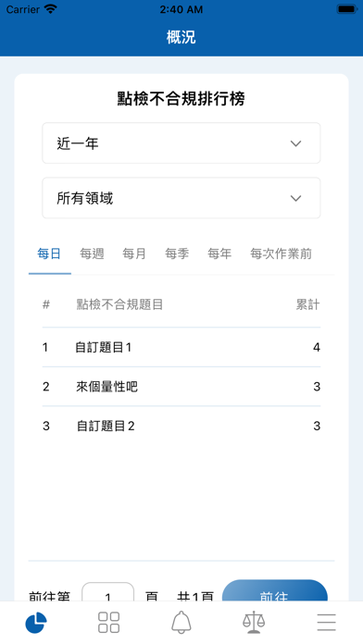This screenshot has height=644, width=363.
Task: Click chevron arrow in 所有領域 selector
Action: [x=296, y=198]
